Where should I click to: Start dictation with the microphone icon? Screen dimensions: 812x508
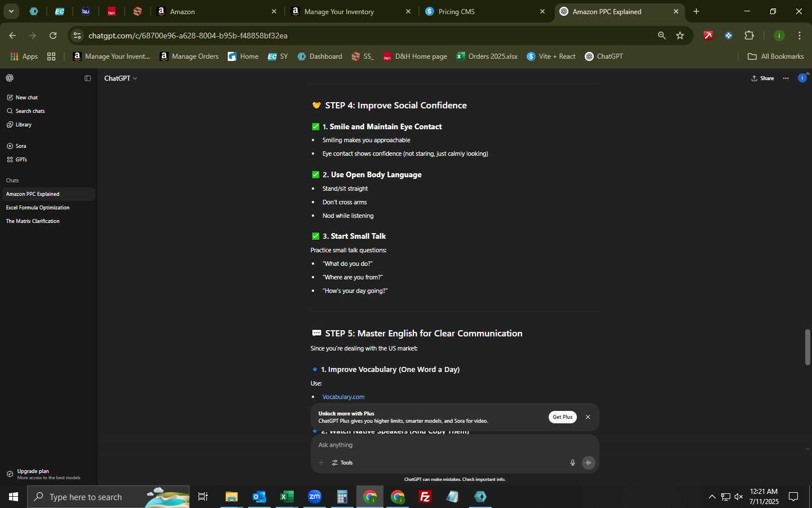click(572, 463)
